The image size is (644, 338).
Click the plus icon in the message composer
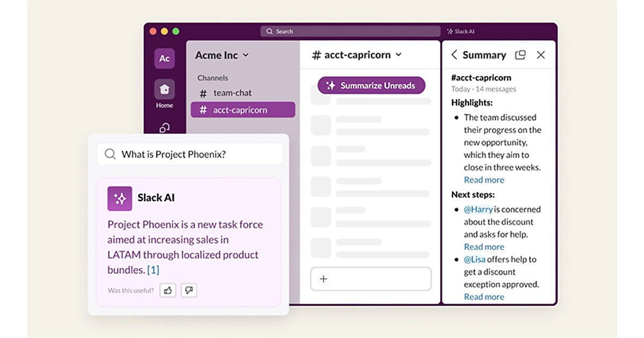tap(324, 279)
